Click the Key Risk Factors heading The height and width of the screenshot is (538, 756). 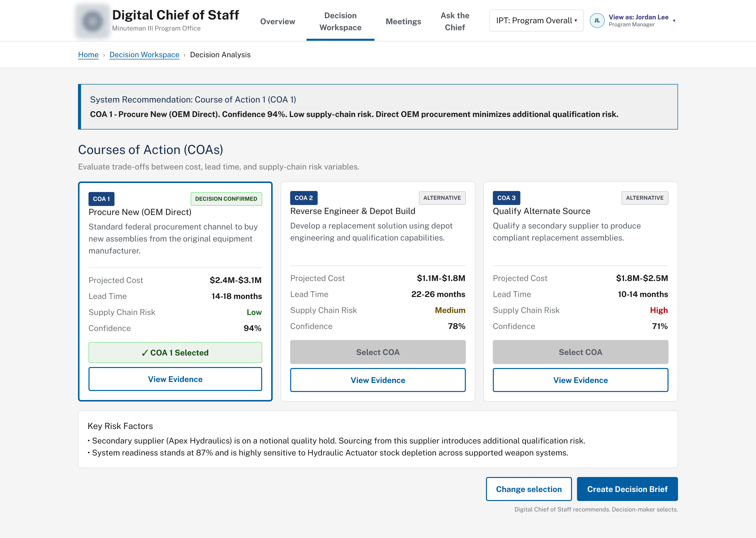click(120, 426)
